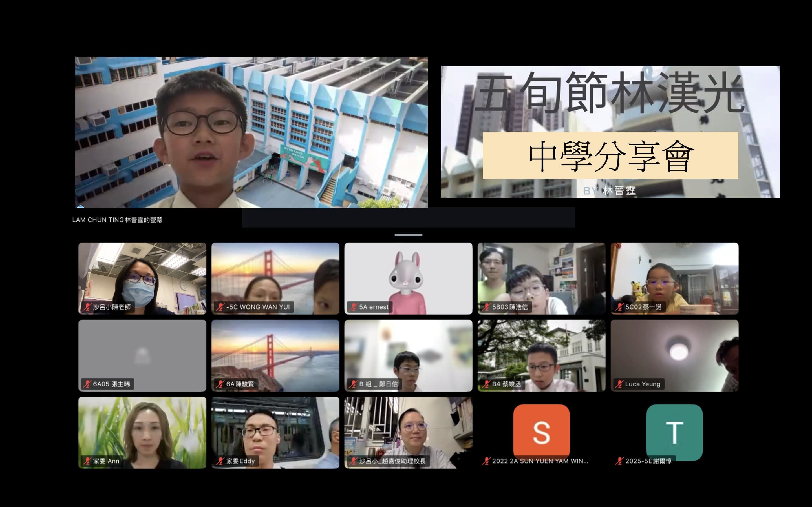Click LAM CHUN TING 林晉霆的螢幕 label
Viewport: 812px width, 507px height.
coord(117,220)
